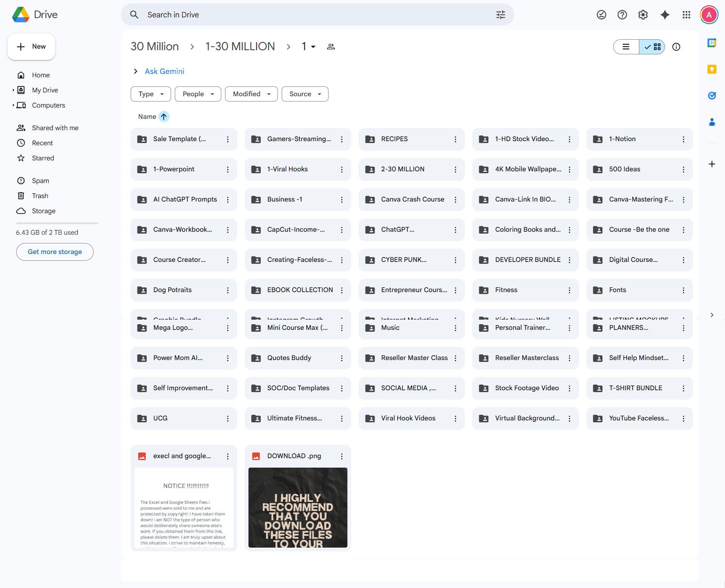
Task: Open the offline ready status checkmark icon
Action: 601,15
